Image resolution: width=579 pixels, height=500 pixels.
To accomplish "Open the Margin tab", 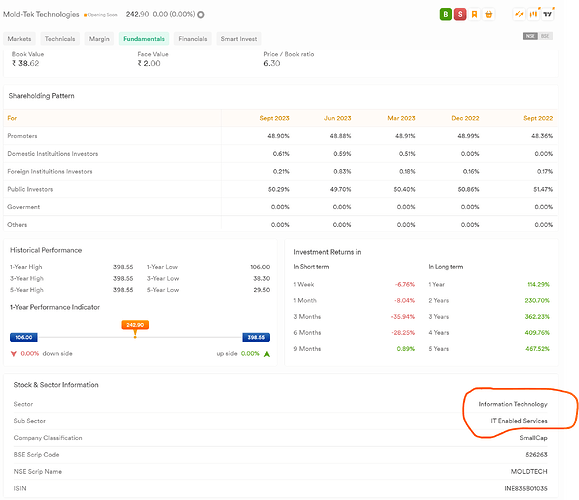I will pos(99,39).
